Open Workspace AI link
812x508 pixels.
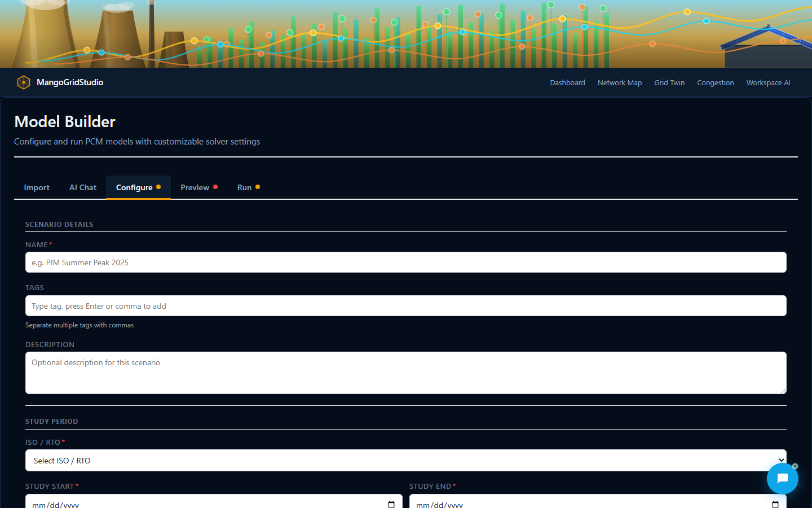tap(768, 82)
